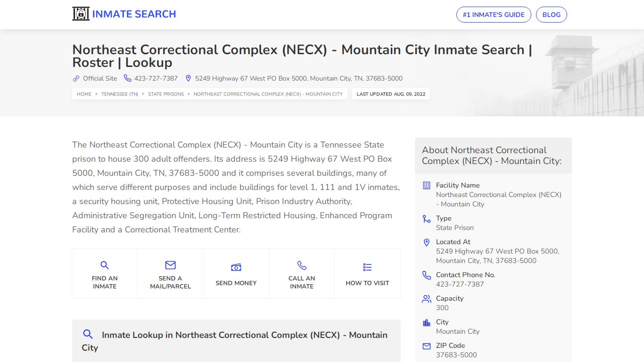Click the Mountain City value under City
This screenshot has width=644, height=362.
coord(458,331)
